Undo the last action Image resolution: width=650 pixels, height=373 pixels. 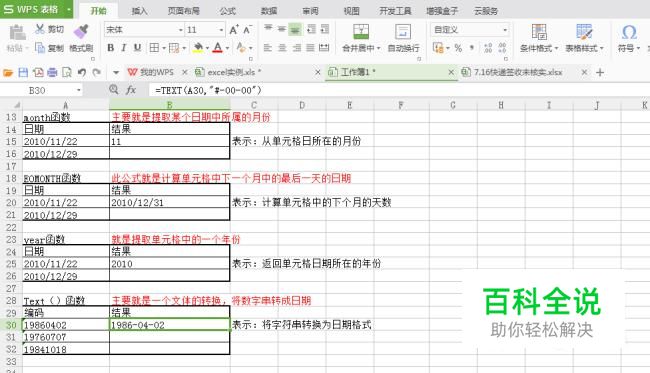point(82,73)
